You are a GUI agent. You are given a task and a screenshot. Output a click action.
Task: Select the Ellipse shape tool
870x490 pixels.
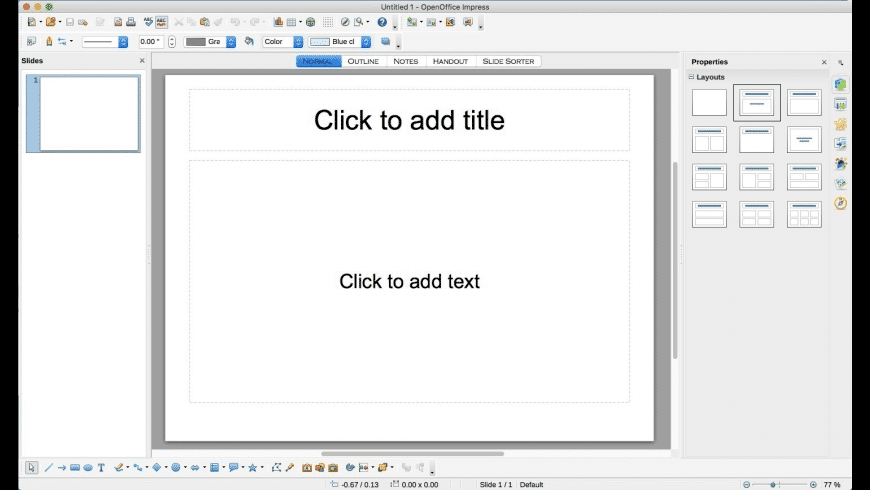[88, 468]
